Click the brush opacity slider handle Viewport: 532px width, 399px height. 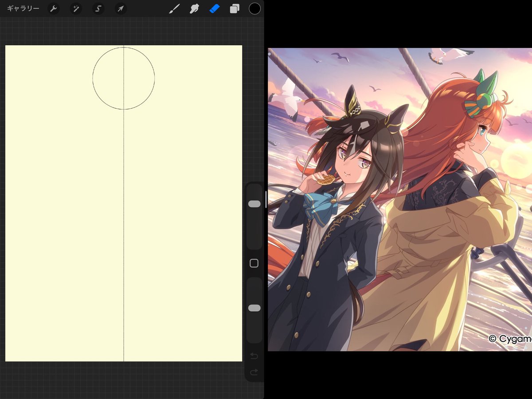click(254, 308)
